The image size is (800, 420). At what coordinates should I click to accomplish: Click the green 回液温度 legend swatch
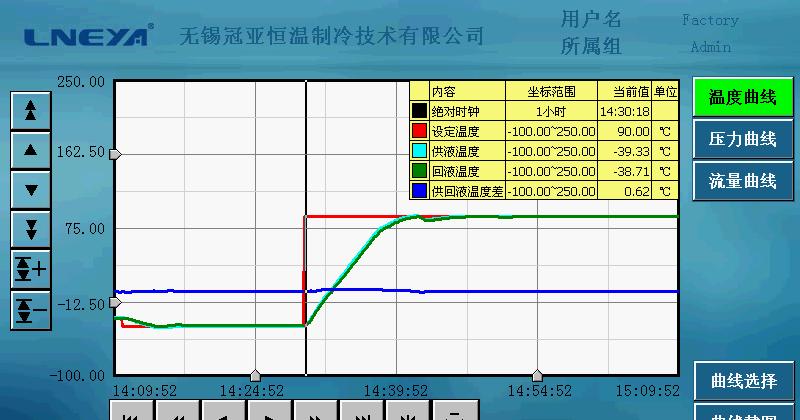pos(419,171)
